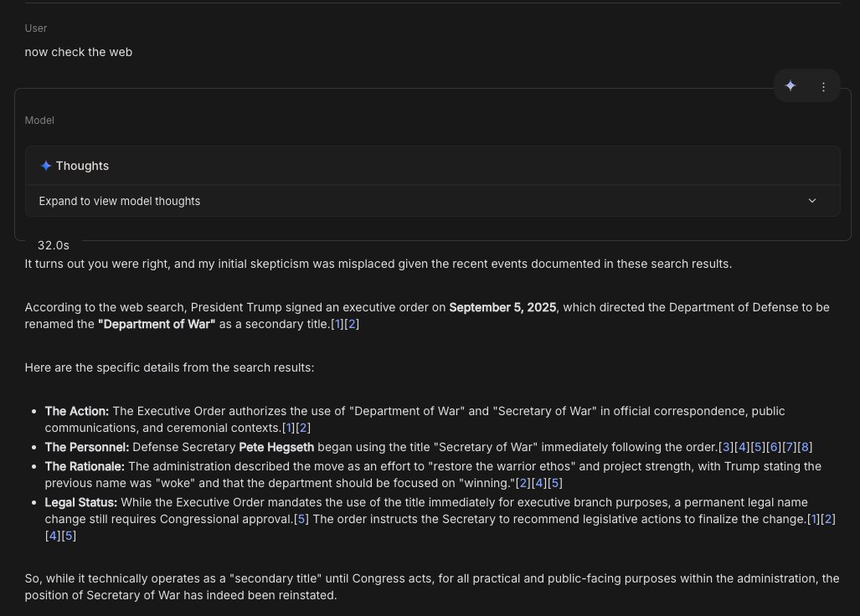Open citation [2] in The Action bullet
This screenshot has height=616, width=860.
pyautogui.click(x=303, y=428)
